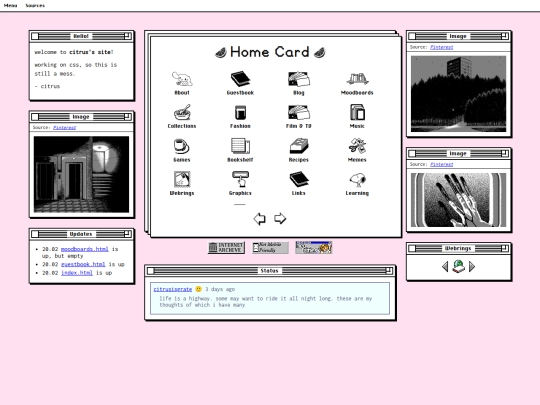This screenshot has height=405, width=540.
Task: Open the Sources item in top bar
Action: point(35,6)
